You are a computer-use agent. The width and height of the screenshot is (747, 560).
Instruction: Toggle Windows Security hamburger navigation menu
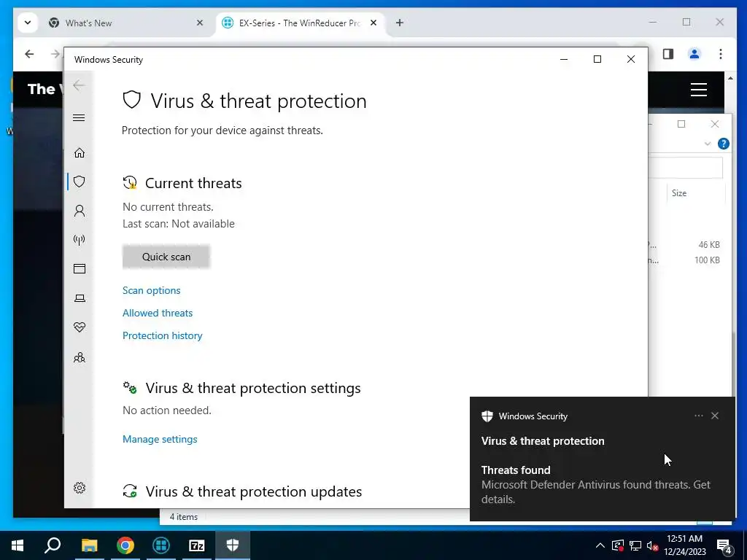(79, 117)
